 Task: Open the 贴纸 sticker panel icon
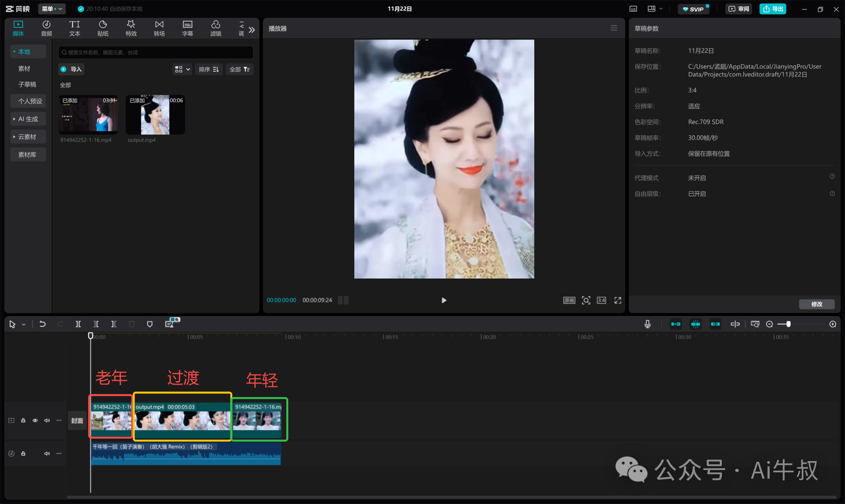coord(103,28)
